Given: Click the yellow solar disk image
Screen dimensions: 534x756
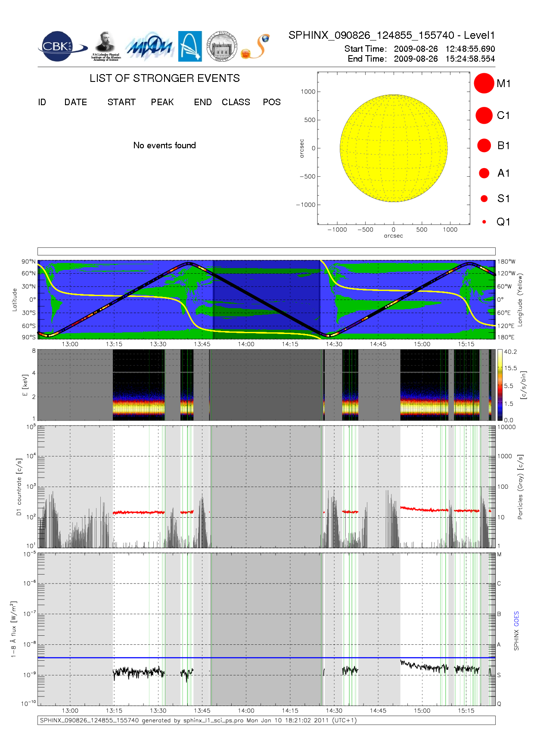Looking at the screenshot, I should click(394, 148).
